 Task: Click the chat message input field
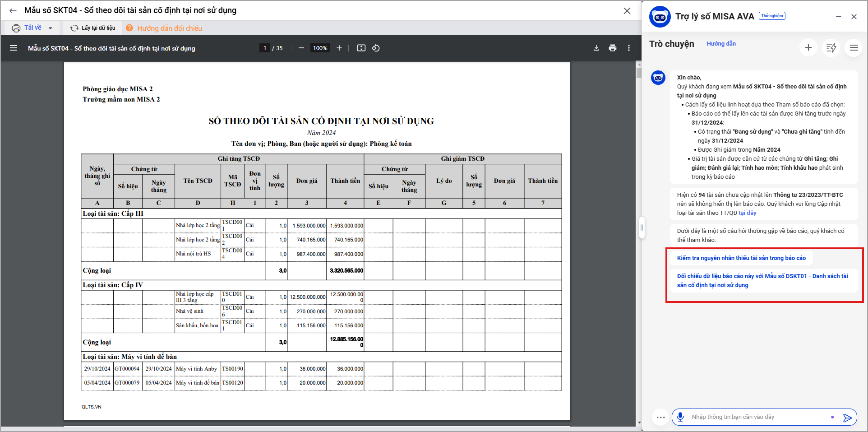point(758,417)
